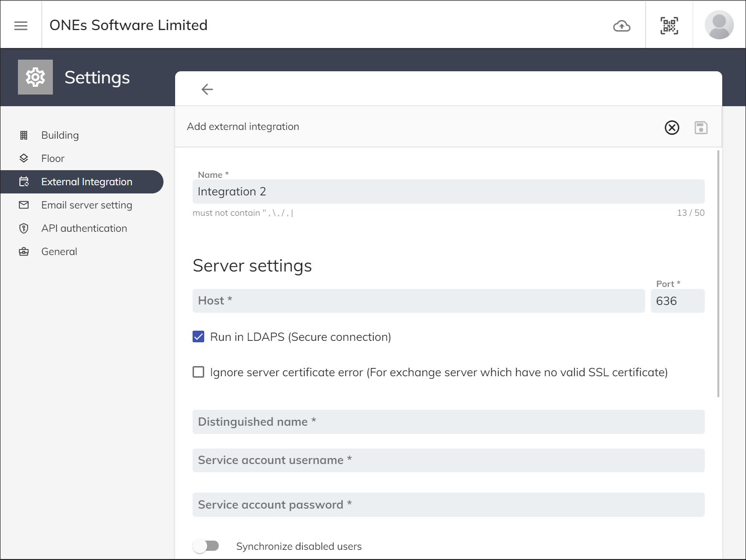Save the external integration with disk icon
Viewport: 746px width, 560px height.
click(x=701, y=128)
